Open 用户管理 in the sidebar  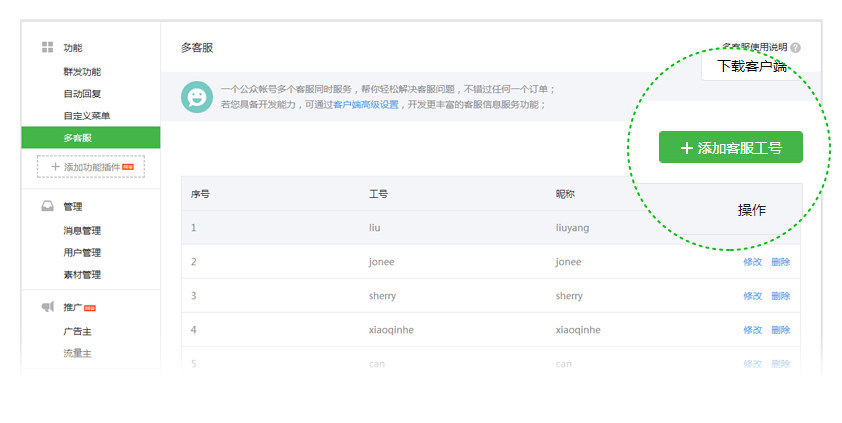coord(82,253)
